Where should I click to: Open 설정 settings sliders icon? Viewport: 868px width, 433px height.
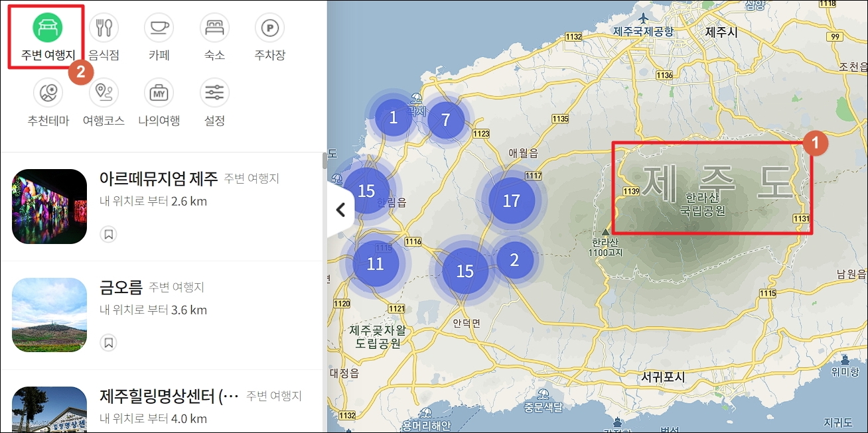pyautogui.click(x=214, y=93)
